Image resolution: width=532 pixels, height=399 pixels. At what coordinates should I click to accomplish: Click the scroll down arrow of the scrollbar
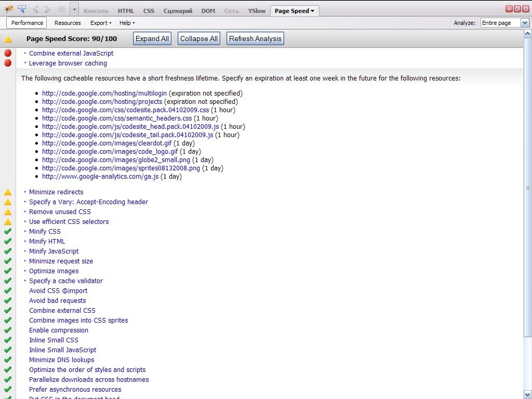tap(528, 394)
